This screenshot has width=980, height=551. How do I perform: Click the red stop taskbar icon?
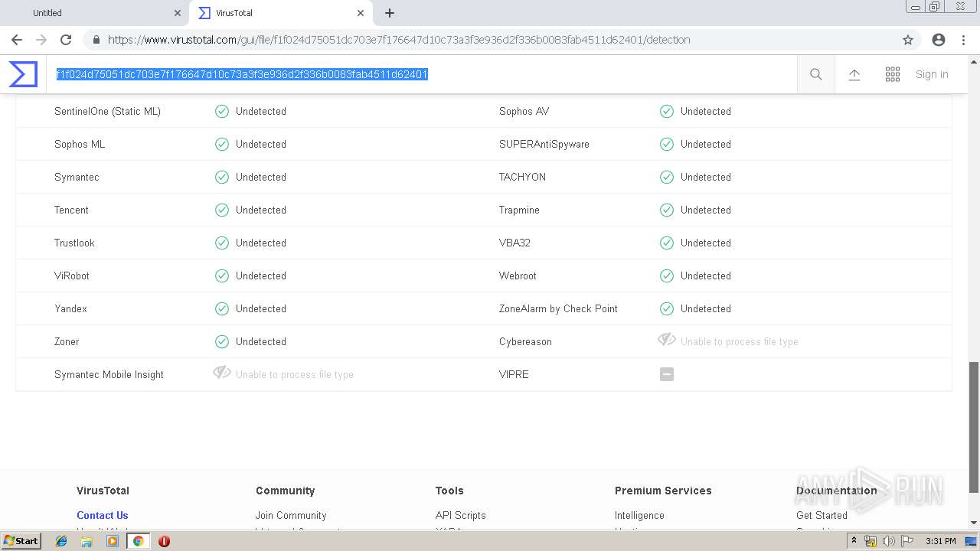(x=164, y=541)
